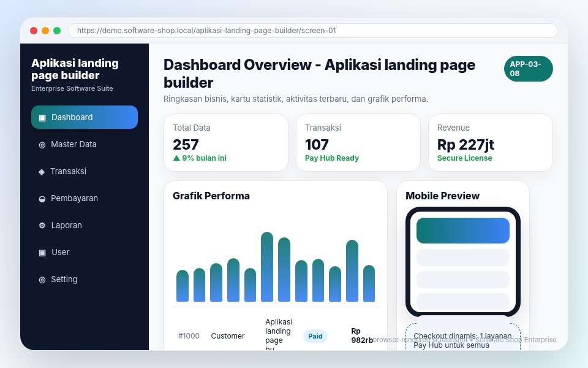Open the Laporan section
Viewport: 588px width, 368px height.
[x=85, y=225]
